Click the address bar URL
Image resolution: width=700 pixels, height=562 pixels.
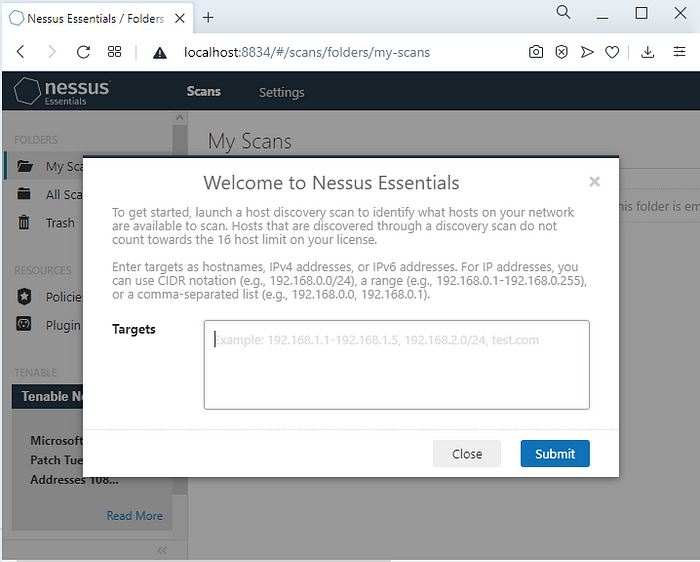point(307,52)
